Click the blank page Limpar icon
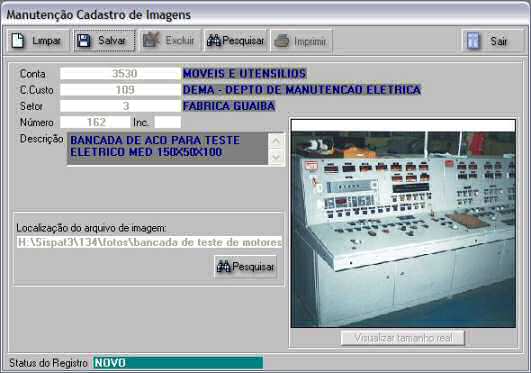 tap(18, 41)
